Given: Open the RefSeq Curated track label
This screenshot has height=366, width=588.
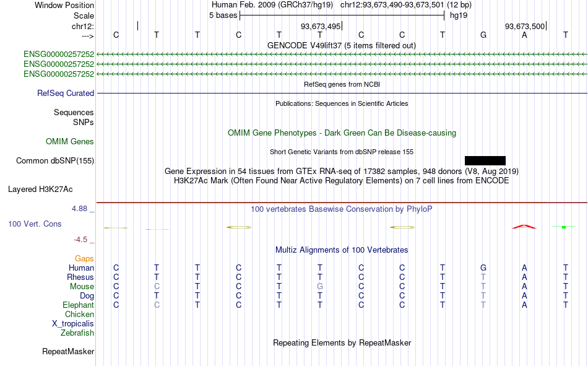Looking at the screenshot, I should coord(66,93).
